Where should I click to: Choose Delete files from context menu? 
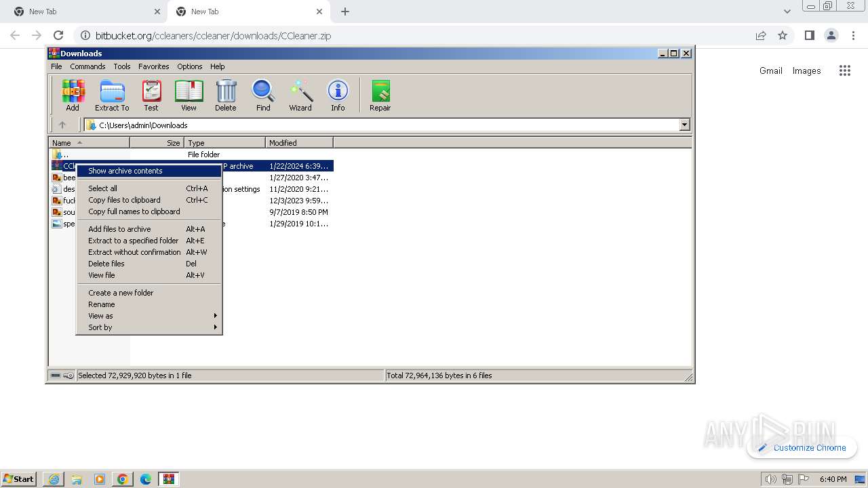point(149,264)
